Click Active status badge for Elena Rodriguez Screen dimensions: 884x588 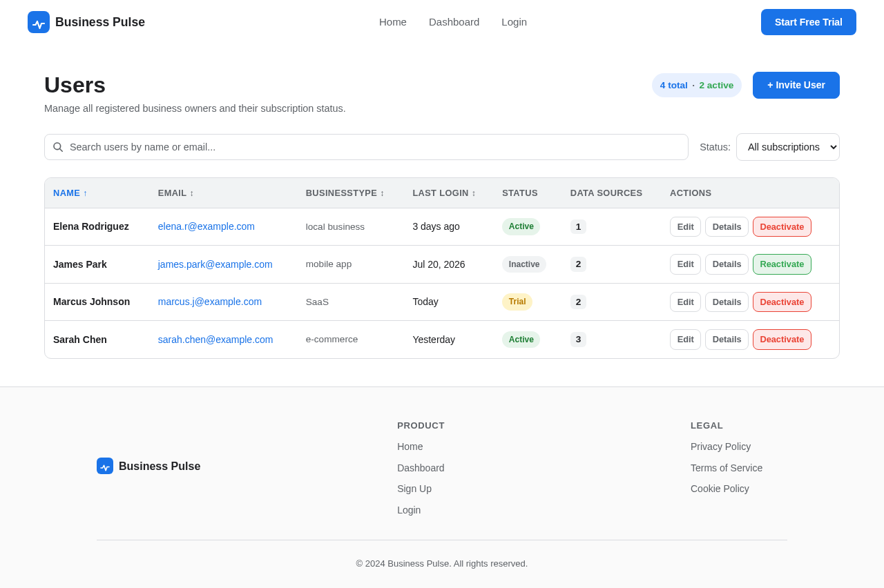tap(521, 226)
